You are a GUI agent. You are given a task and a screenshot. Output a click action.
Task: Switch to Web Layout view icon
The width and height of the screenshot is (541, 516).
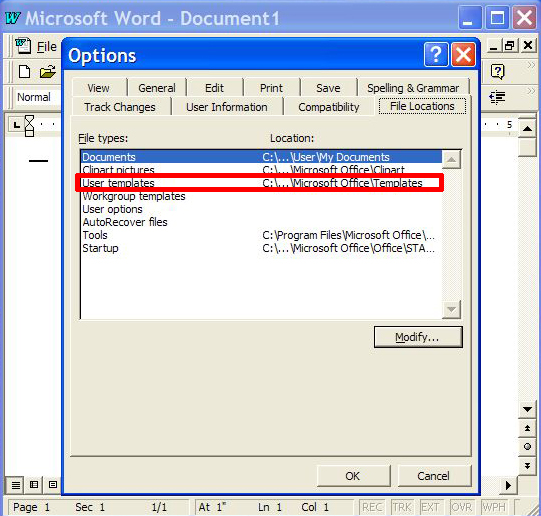point(34,485)
